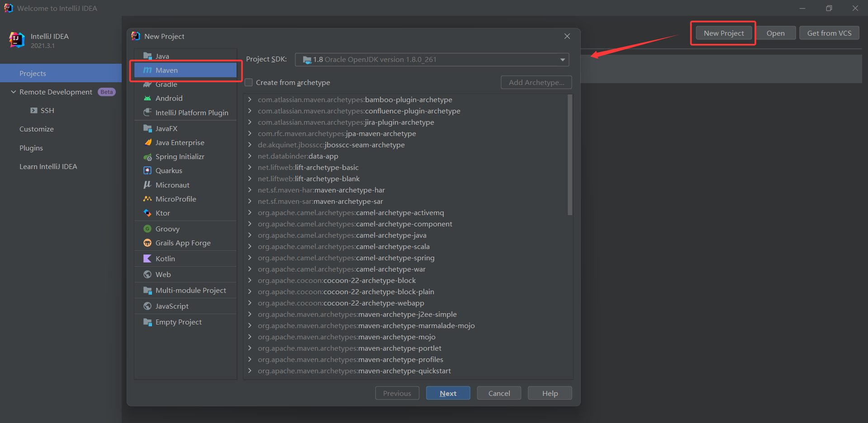Click the Spring Initializr leaf icon
Viewport: 868px width, 423px height.
coord(147,157)
